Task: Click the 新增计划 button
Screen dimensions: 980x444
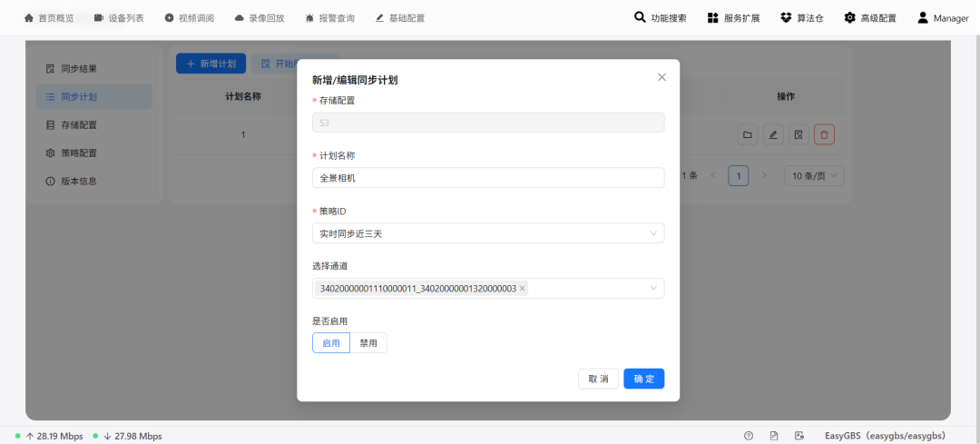Action: click(211, 64)
